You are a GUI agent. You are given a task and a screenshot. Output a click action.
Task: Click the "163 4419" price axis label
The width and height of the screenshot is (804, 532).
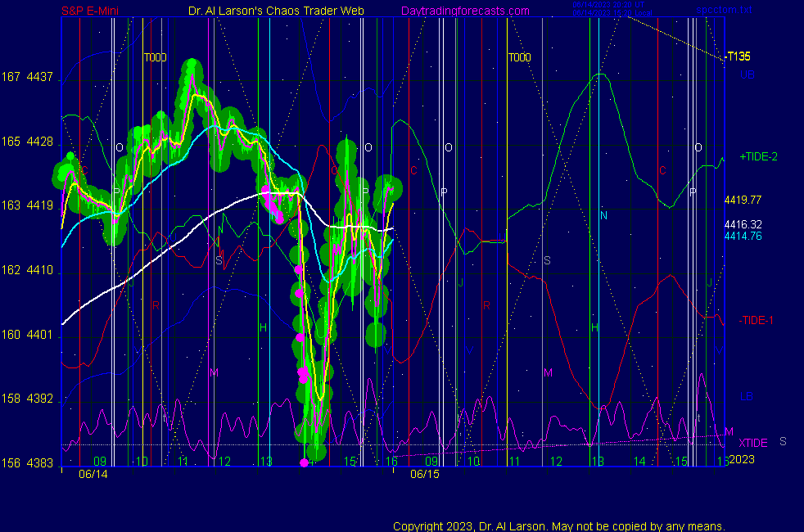coord(27,205)
